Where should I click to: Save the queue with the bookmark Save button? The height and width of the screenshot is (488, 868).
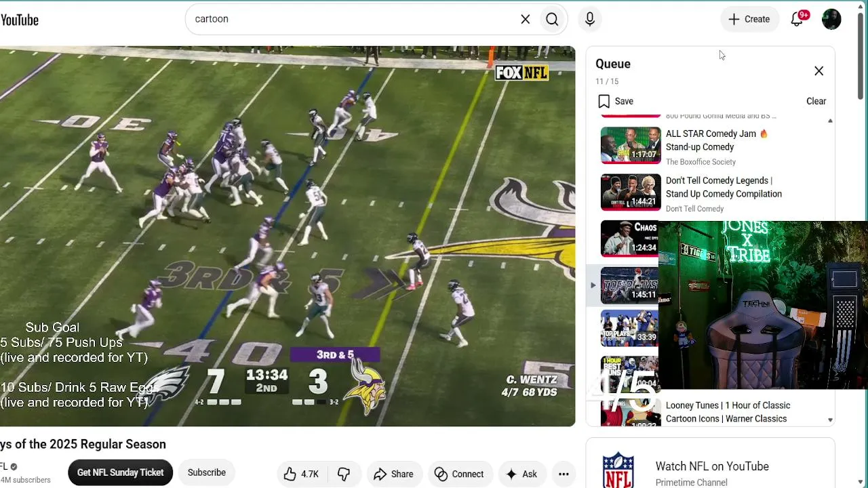coord(616,101)
